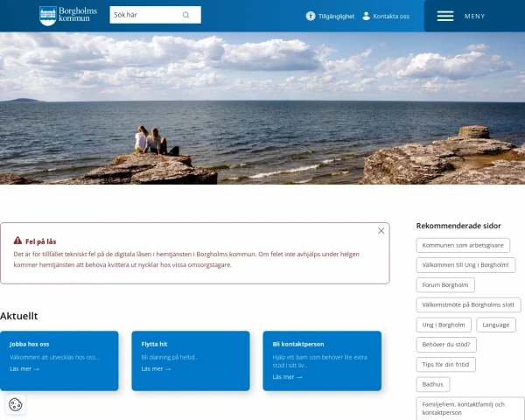Click the seaside hero banner image

pos(262,108)
